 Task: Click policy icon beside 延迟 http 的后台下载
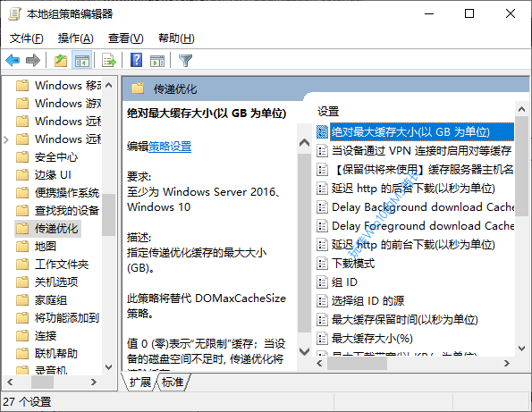[x=322, y=189]
